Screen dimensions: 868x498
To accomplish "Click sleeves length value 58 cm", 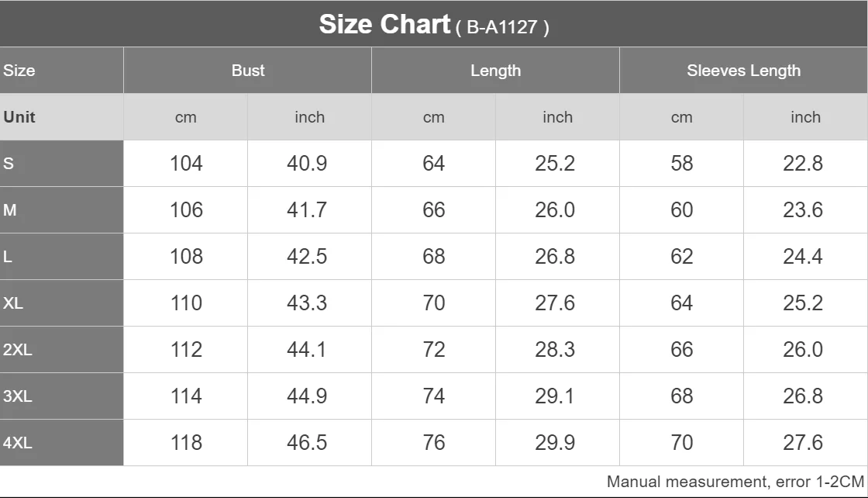I will 682,164.
